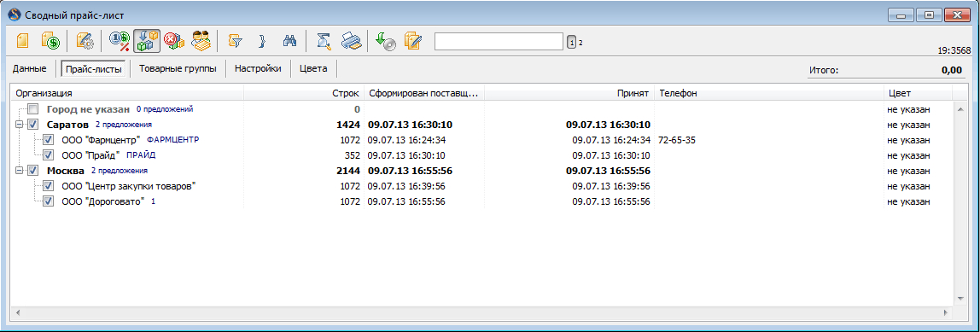Select the ООО "Центр закупки товаров" row
The width and height of the screenshot is (980, 332).
coord(481,186)
